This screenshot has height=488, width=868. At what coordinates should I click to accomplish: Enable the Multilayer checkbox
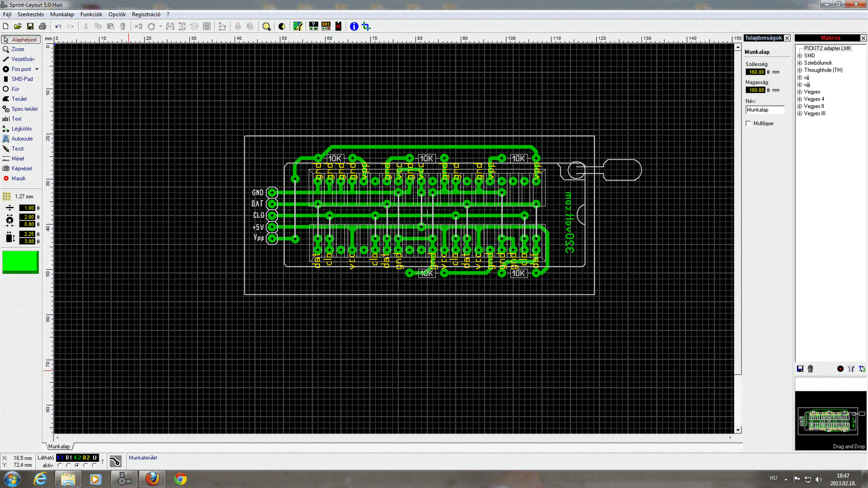tap(749, 123)
